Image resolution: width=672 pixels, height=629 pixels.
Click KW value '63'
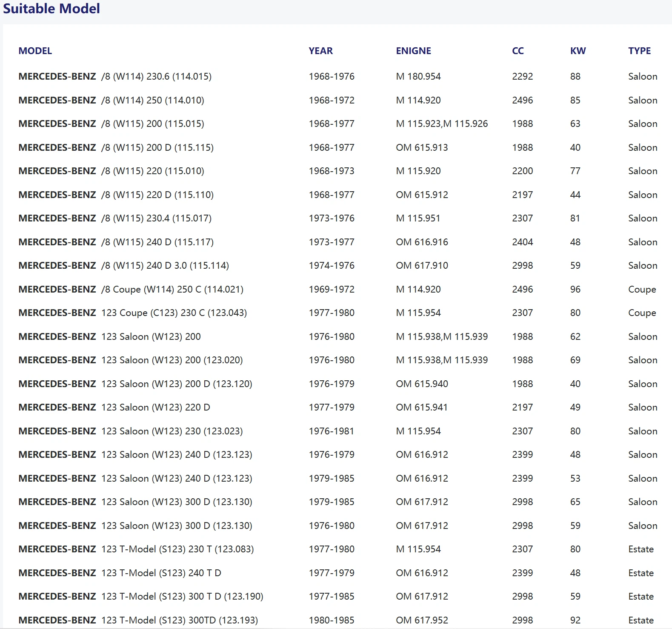tap(575, 124)
